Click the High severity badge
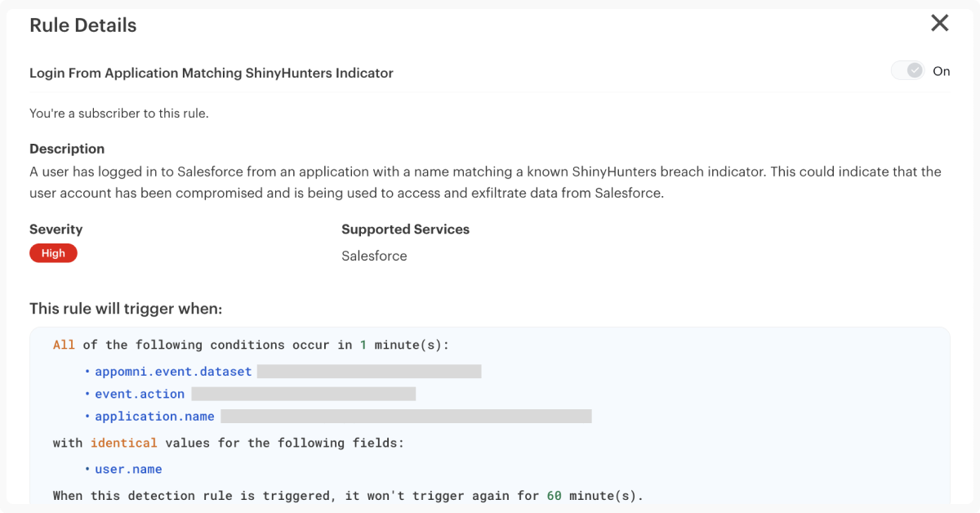The height and width of the screenshot is (513, 980). (x=53, y=253)
